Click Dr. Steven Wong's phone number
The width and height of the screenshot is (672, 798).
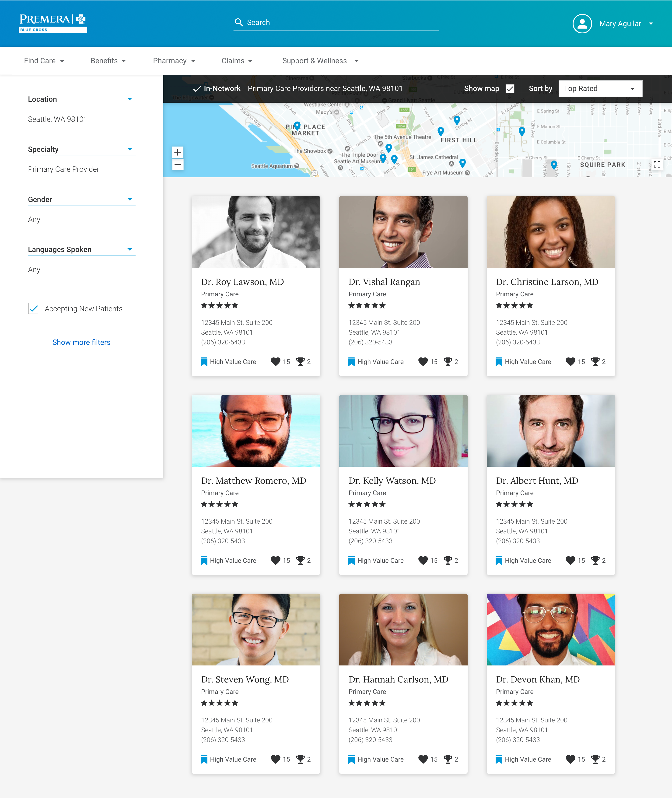pos(223,739)
